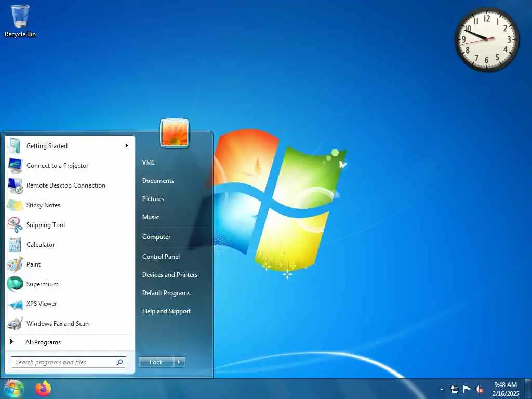Open Documents from the Start menu
This screenshot has height=399, width=532.
click(x=158, y=181)
